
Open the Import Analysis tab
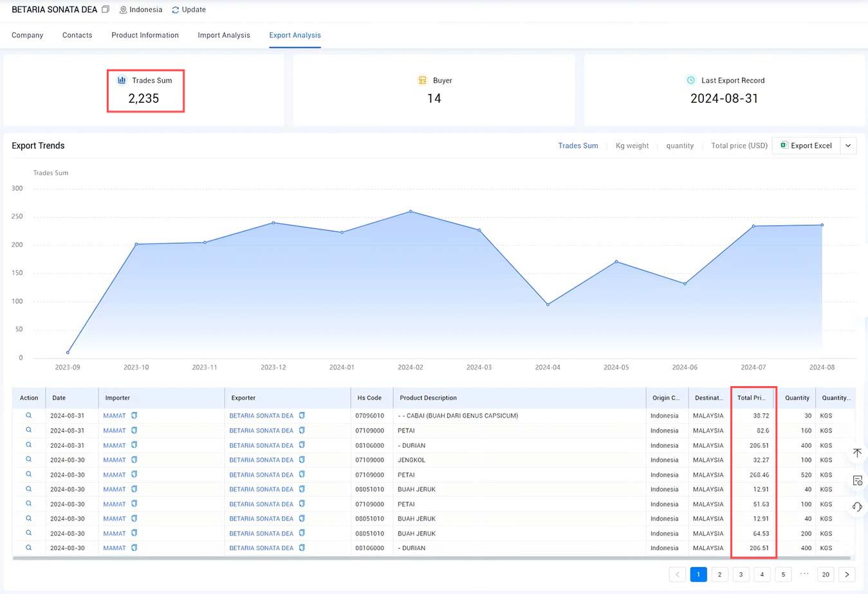click(x=223, y=35)
